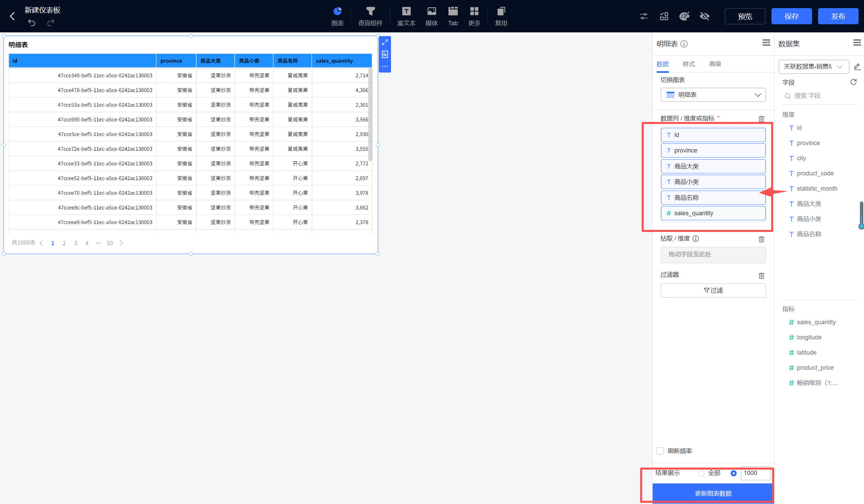Add a 查询组件 filter component
Screen dimensions: 864x504
pos(370,16)
